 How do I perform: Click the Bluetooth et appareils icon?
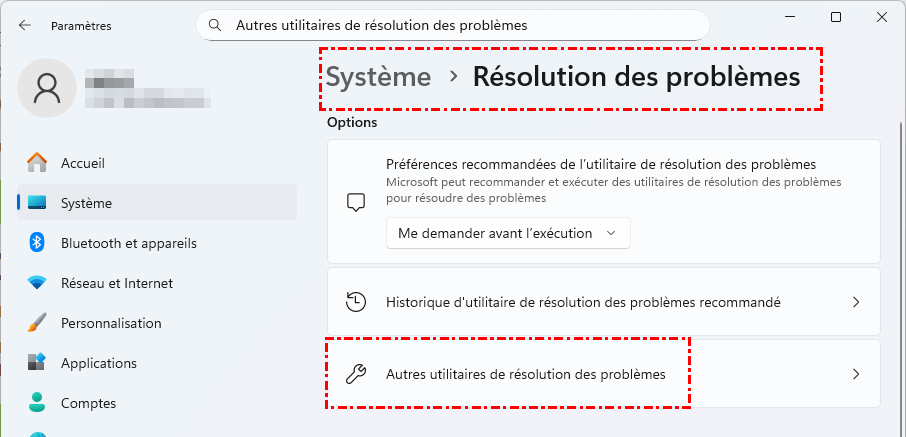[x=37, y=243]
